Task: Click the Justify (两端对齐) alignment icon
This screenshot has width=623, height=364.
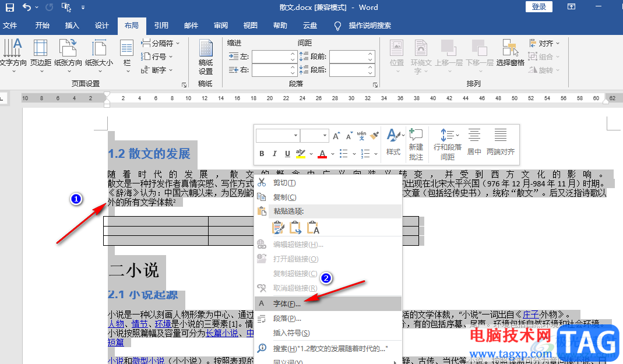Action: [x=501, y=142]
